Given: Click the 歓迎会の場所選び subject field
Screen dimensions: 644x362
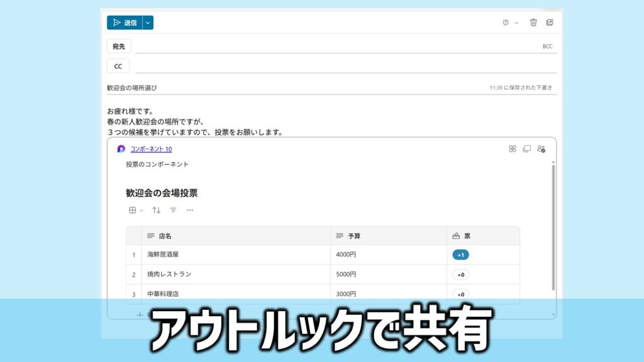Looking at the screenshot, I should tap(252, 88).
